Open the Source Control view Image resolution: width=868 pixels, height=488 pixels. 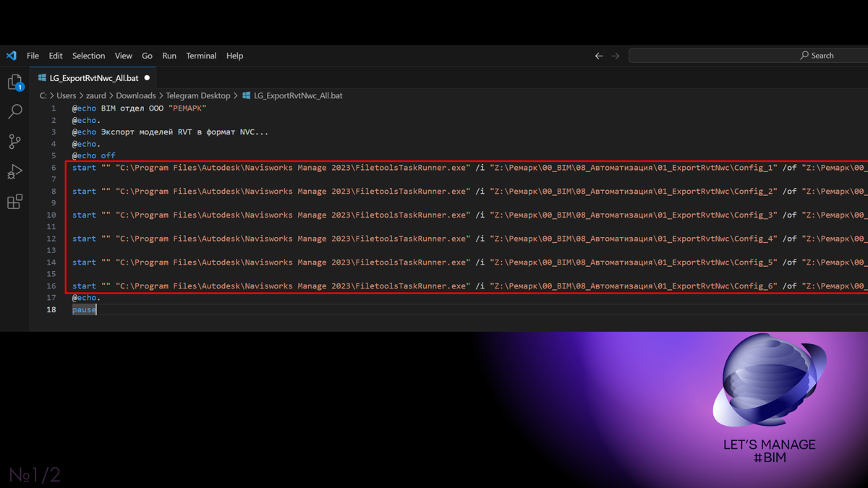[14, 142]
